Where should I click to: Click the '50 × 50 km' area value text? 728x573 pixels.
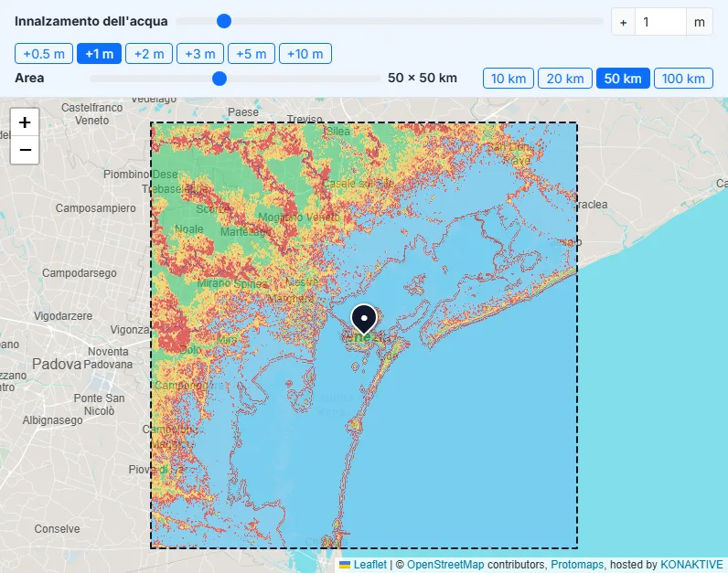pos(423,78)
